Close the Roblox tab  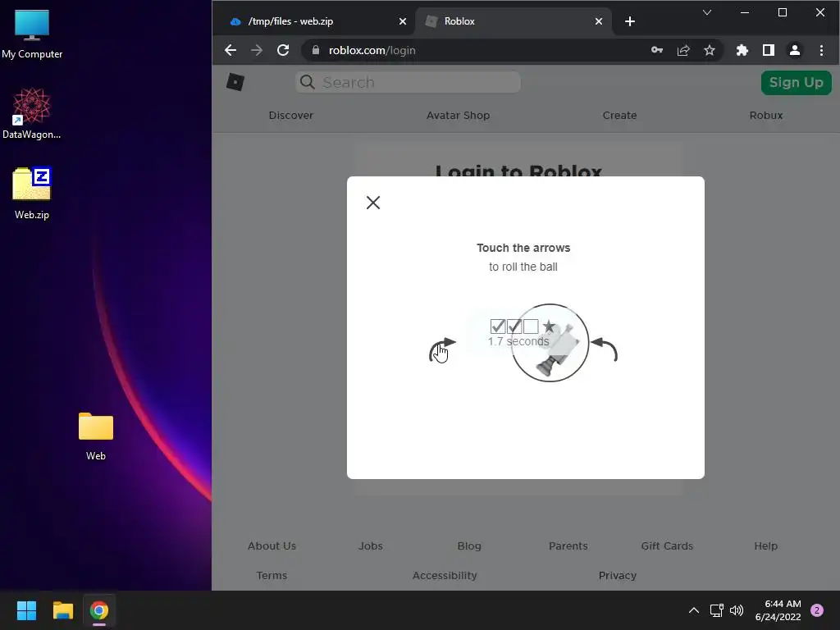[598, 21]
